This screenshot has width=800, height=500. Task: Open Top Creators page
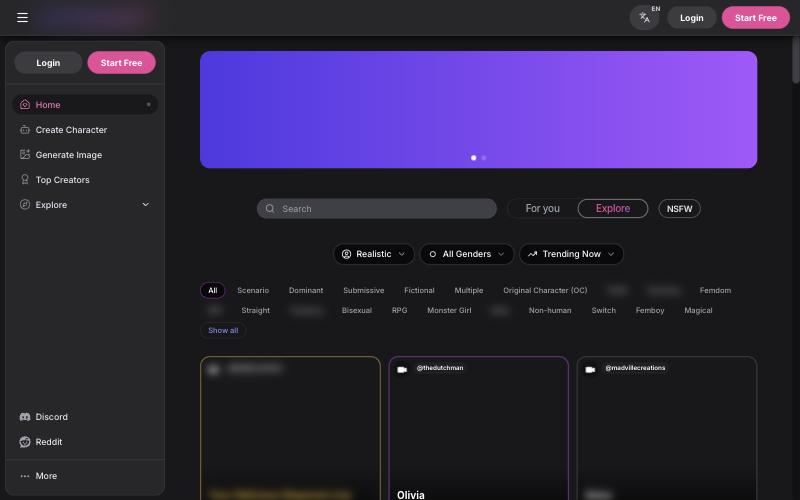coord(85,180)
